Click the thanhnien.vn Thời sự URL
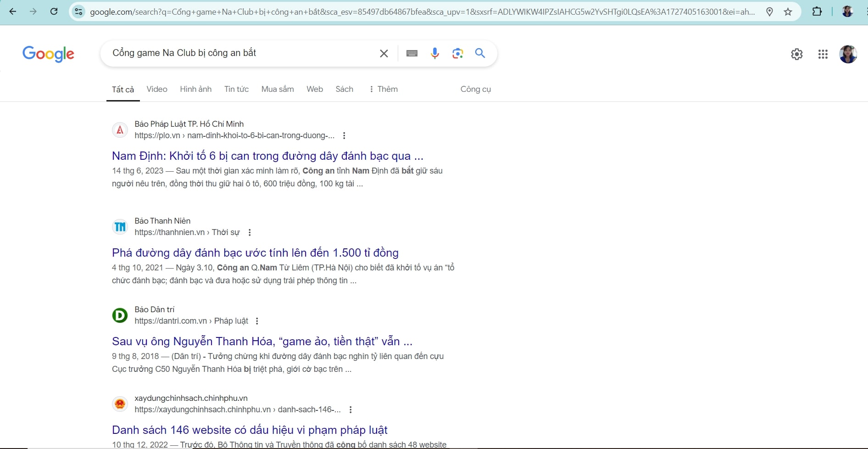This screenshot has width=868, height=449. click(x=187, y=232)
